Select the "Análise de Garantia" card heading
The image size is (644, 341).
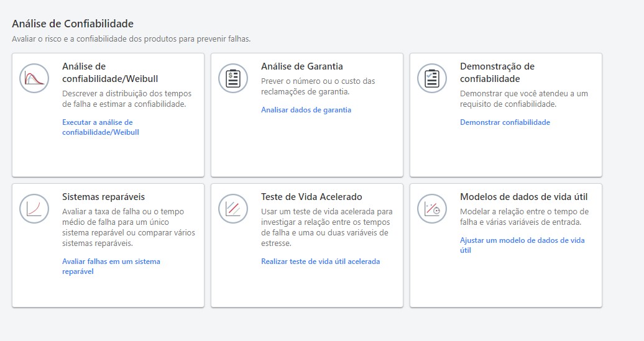click(x=301, y=66)
